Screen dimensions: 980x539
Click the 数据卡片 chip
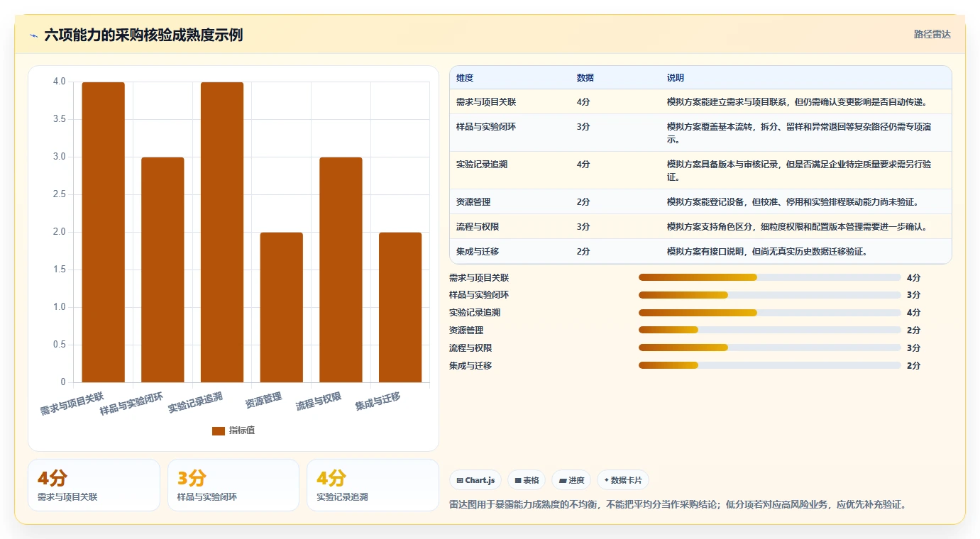point(623,480)
